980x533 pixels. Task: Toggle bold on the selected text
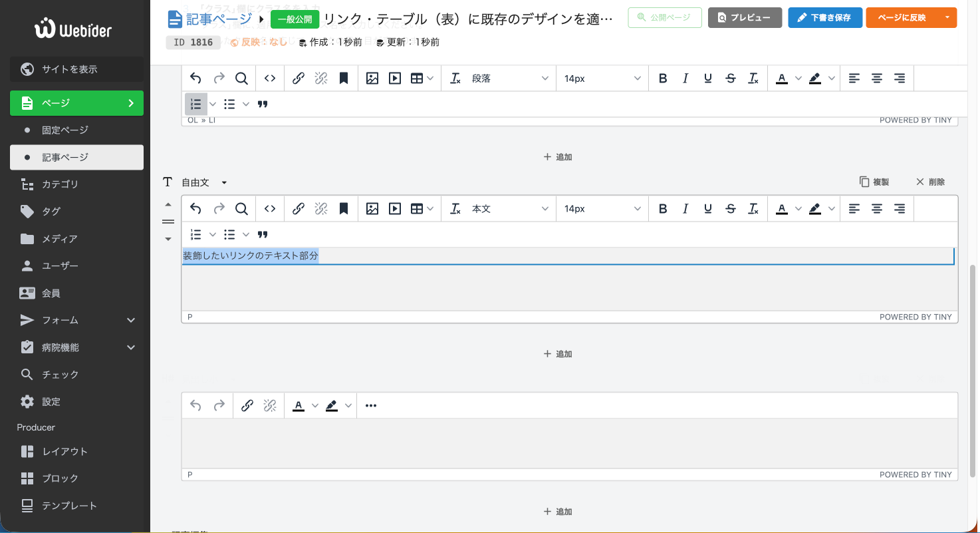pyautogui.click(x=663, y=208)
